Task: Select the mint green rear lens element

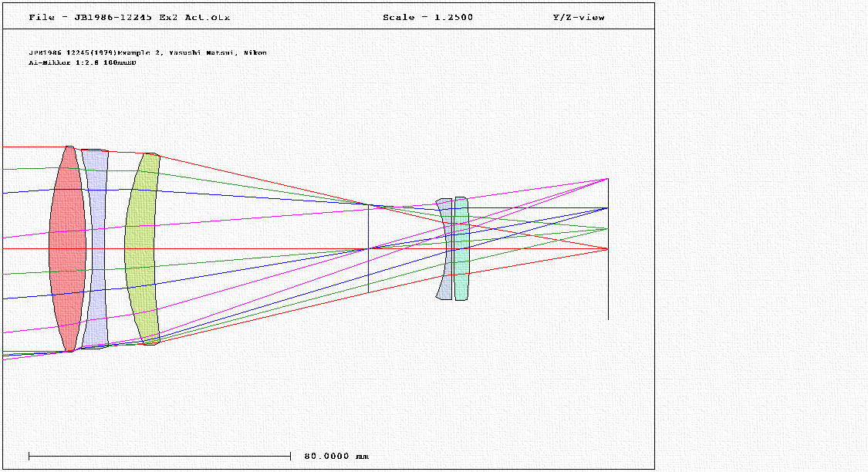Action: (461, 249)
